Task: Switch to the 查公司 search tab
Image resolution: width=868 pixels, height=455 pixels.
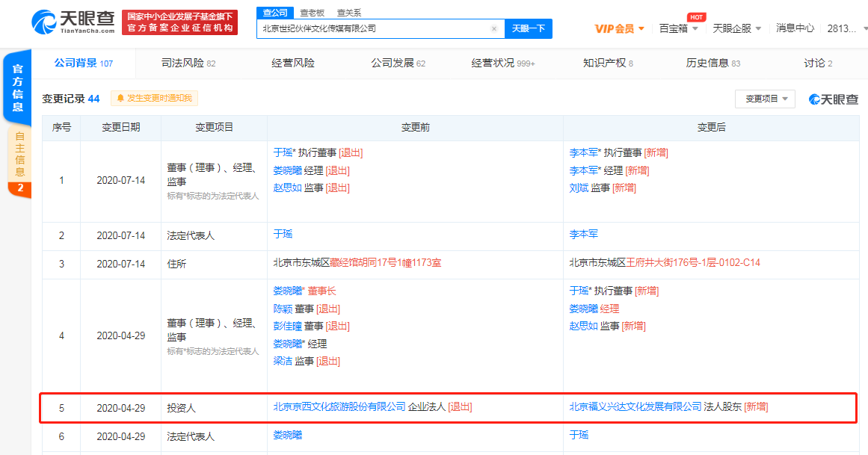Action: tap(275, 12)
